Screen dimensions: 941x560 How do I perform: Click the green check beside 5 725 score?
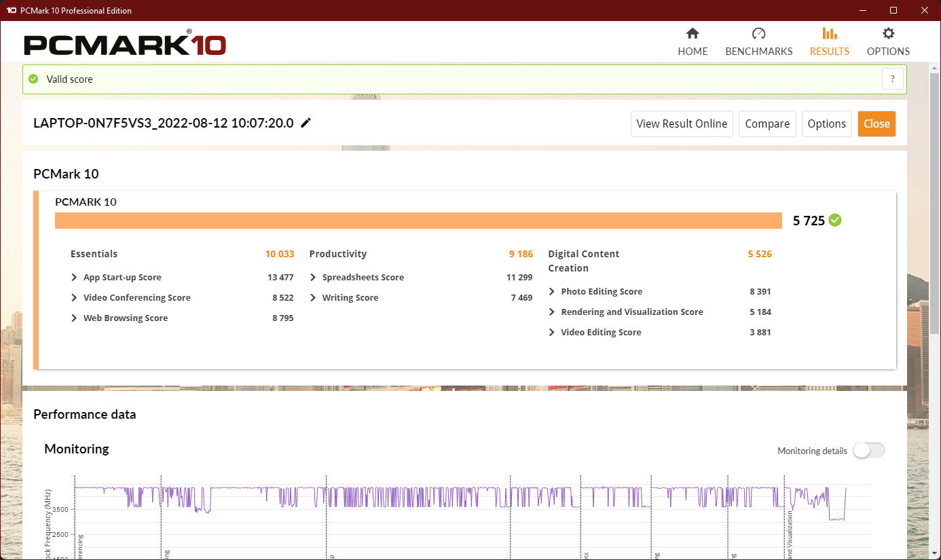coord(835,220)
